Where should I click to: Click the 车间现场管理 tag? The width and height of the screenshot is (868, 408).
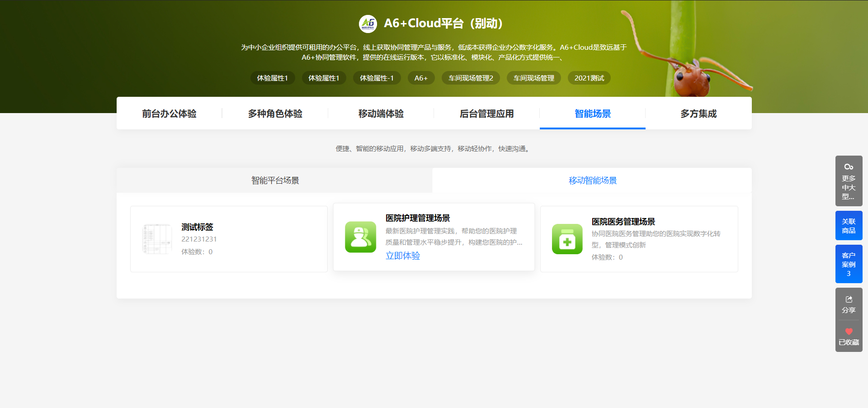534,78
